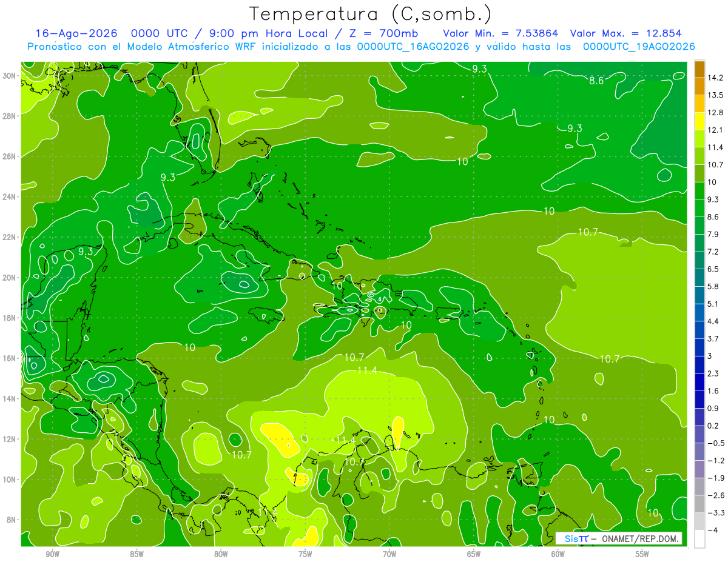Click the 65W longitude axis label
The image size is (728, 562).
click(474, 554)
